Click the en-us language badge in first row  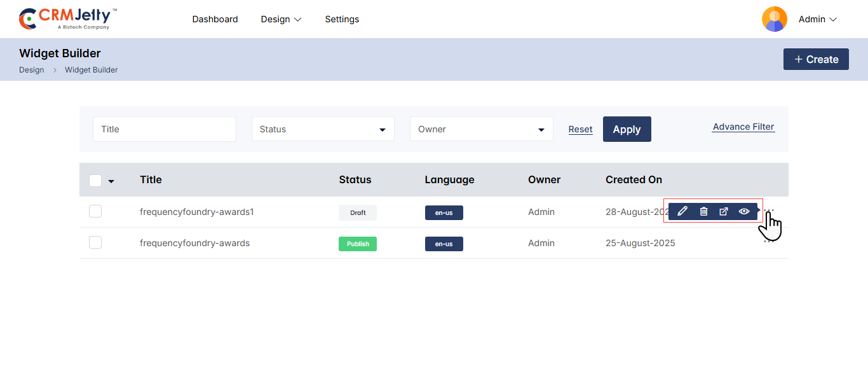pos(444,212)
